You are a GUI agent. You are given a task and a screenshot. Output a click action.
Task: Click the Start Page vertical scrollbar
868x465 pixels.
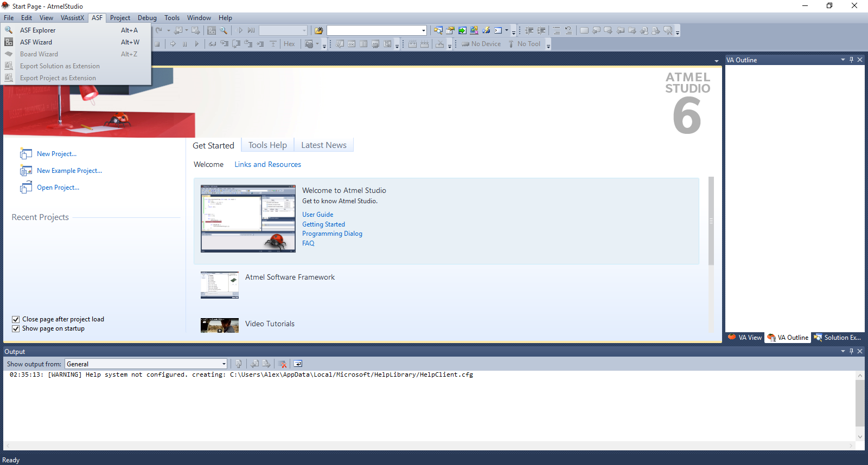pyautogui.click(x=711, y=221)
